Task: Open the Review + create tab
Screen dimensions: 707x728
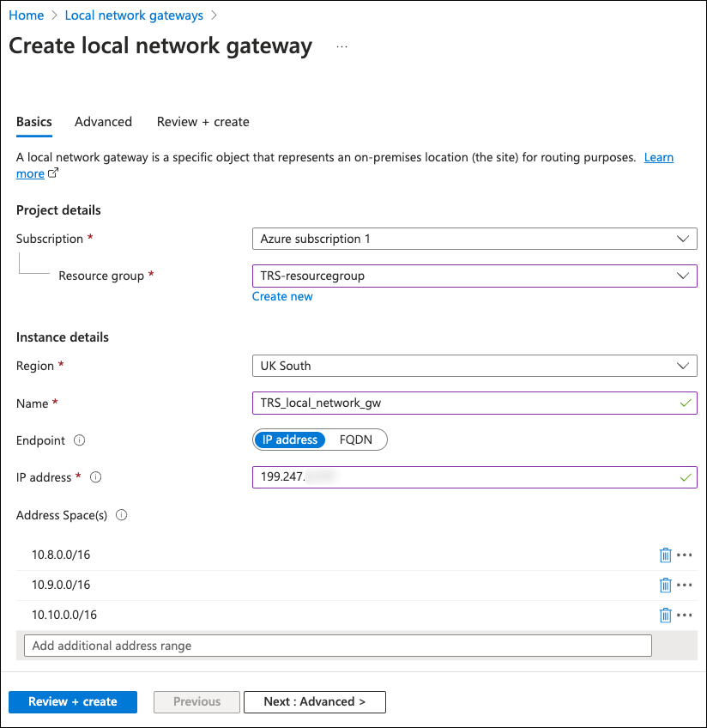Action: tap(202, 122)
